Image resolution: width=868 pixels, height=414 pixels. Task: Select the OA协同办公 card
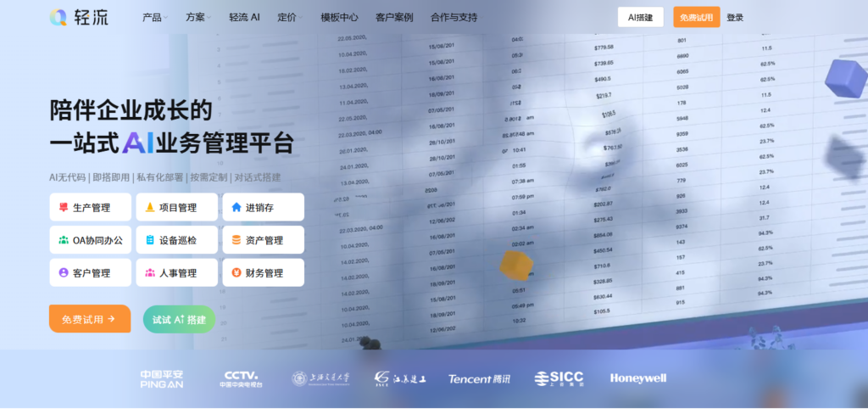pos(90,240)
